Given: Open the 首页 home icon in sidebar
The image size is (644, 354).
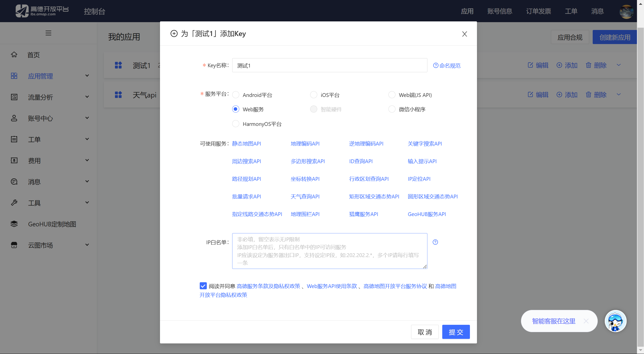Looking at the screenshot, I should (14, 54).
